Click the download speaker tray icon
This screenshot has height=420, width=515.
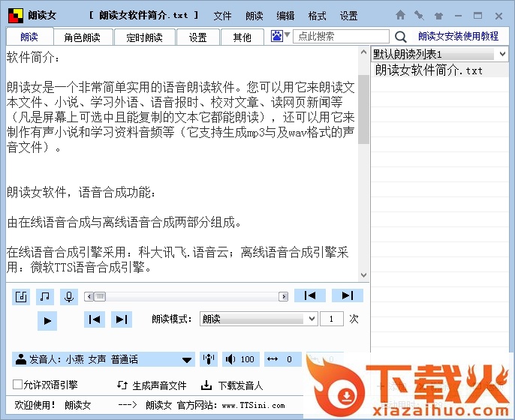[x=206, y=385]
